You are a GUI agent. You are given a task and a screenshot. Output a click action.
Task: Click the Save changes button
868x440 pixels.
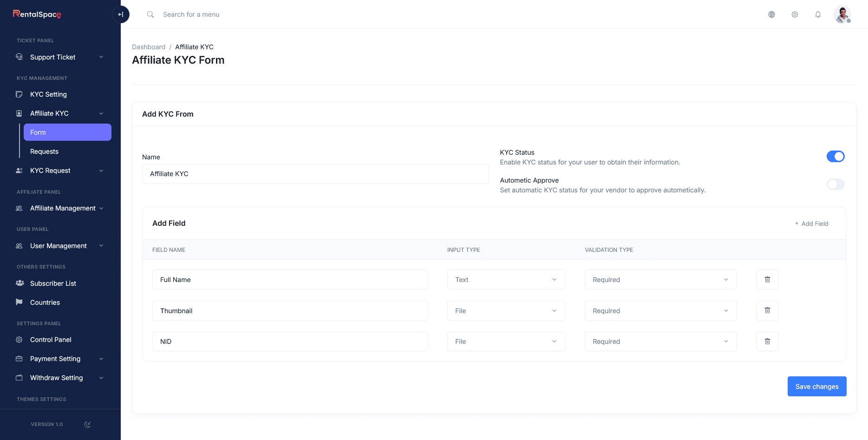tap(816, 387)
